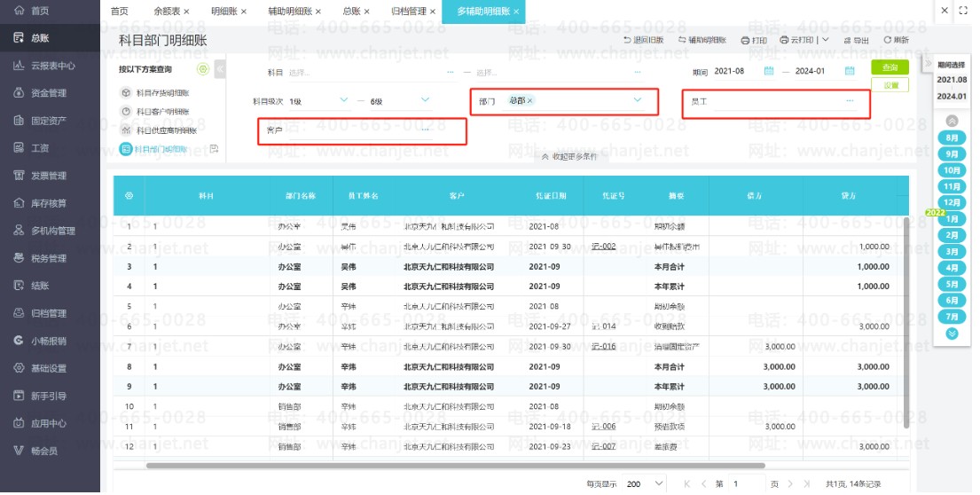Expand the 部门 department dropdown
This screenshot has width=980, height=495.
click(x=637, y=100)
